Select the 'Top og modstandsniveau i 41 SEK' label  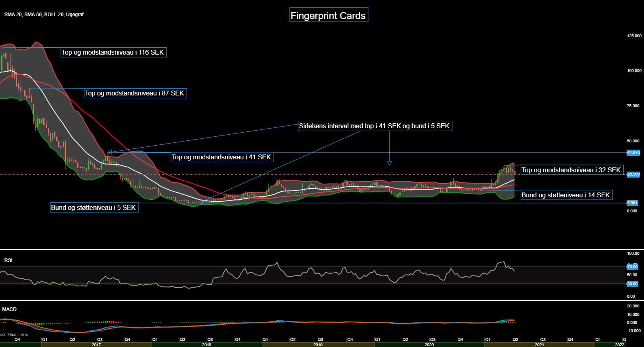coord(222,157)
